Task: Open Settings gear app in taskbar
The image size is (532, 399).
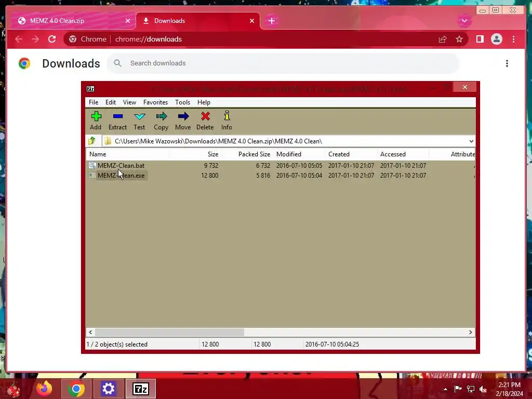Action: pyautogui.click(x=108, y=389)
